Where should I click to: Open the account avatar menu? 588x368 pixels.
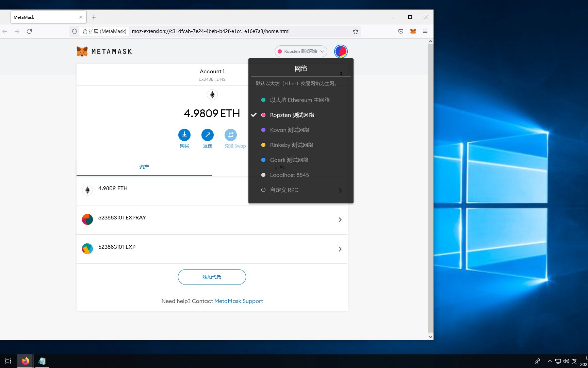tap(341, 51)
